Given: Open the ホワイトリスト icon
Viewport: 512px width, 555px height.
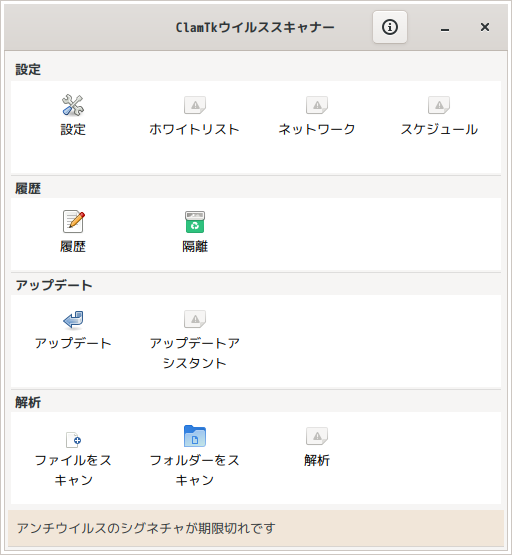Looking at the screenshot, I should click(195, 105).
